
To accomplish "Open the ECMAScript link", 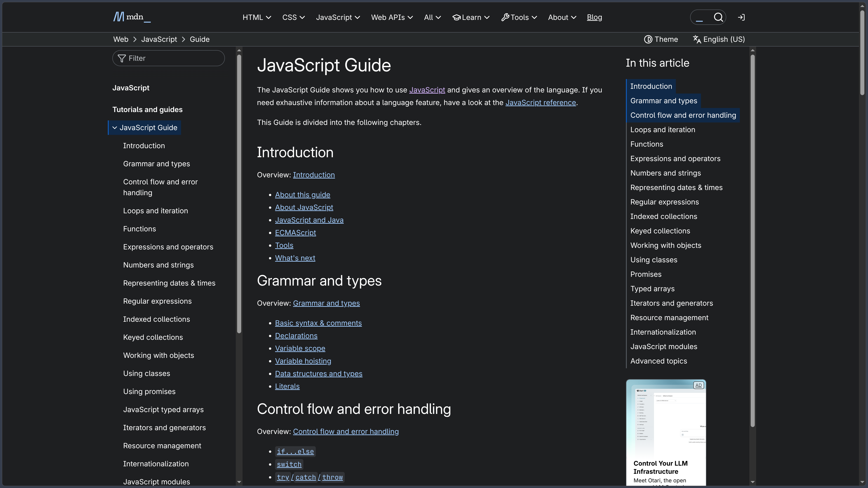I will (295, 233).
